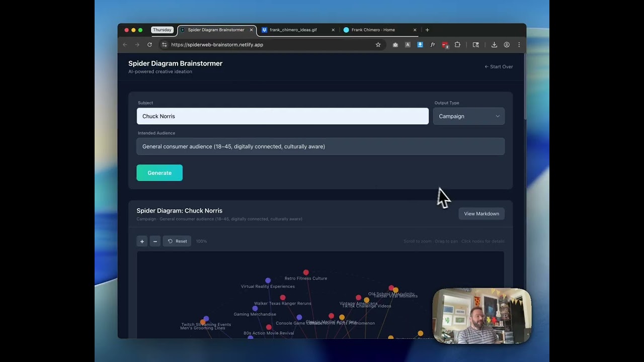Viewport: 644px width, 362px height.
Task: Open the three-dot browser menu
Action: pyautogui.click(x=519, y=45)
